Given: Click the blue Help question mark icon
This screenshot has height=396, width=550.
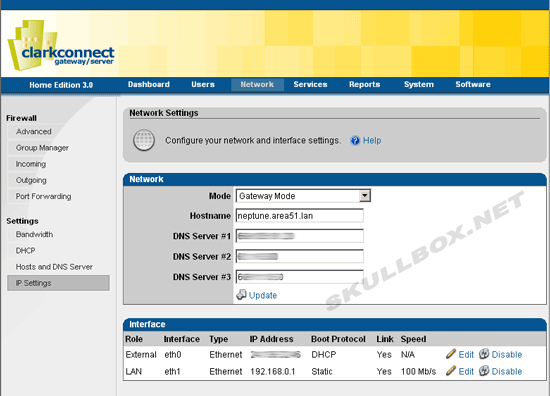Looking at the screenshot, I should pyautogui.click(x=355, y=141).
